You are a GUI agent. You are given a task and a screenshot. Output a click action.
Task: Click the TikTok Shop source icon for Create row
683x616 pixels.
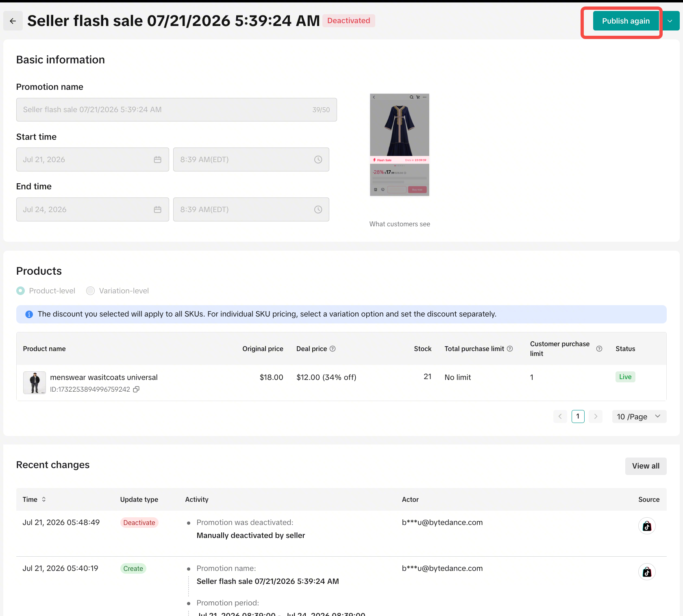(x=647, y=572)
